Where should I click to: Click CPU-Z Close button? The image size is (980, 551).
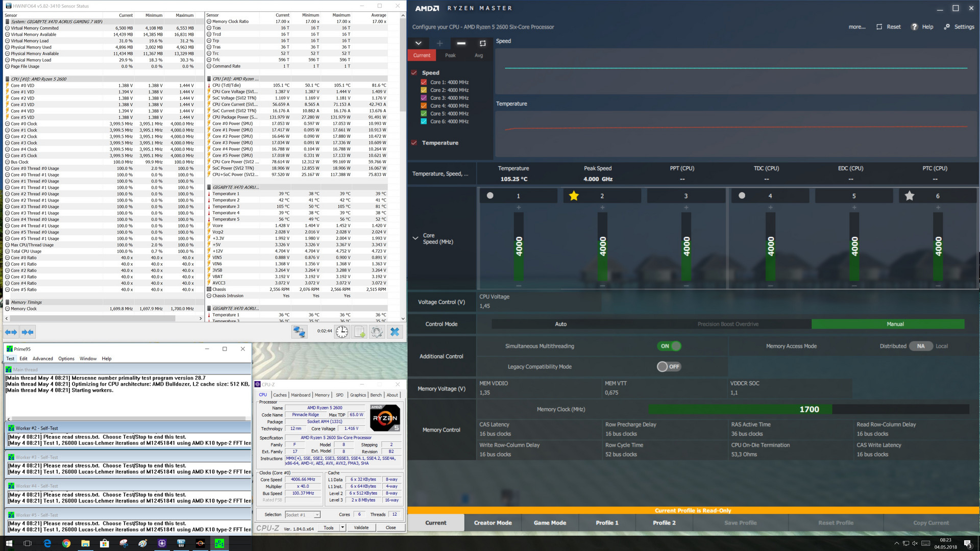390,528
